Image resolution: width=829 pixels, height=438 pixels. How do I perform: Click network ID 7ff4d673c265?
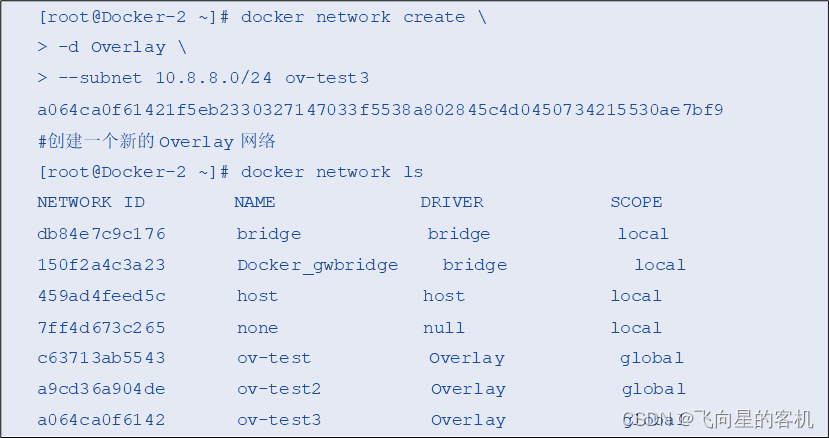102,327
